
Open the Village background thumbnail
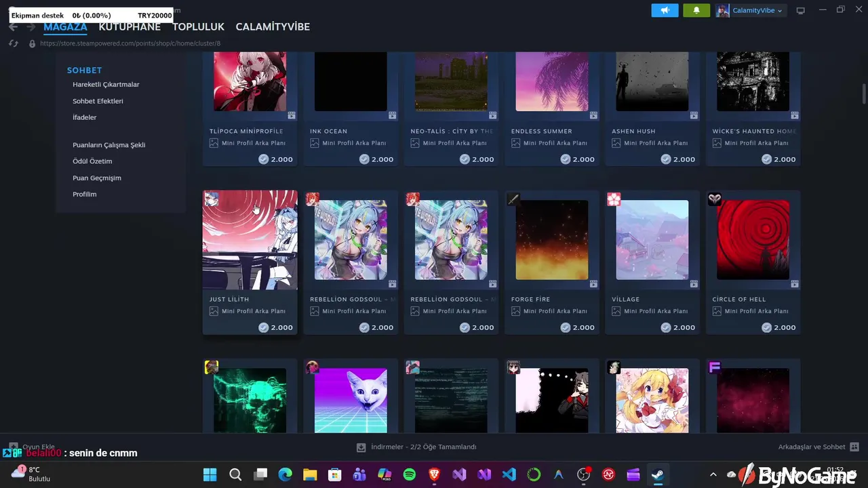pos(652,240)
